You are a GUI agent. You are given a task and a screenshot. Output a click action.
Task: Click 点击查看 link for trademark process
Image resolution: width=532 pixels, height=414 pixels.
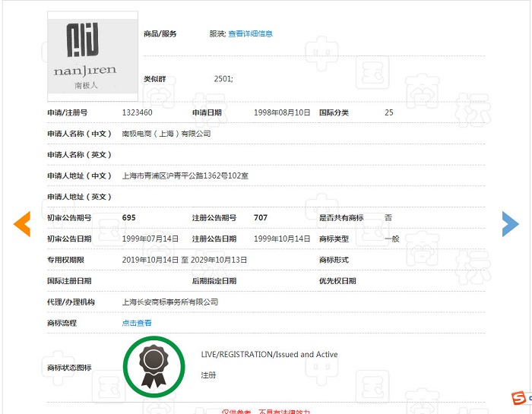tap(137, 323)
